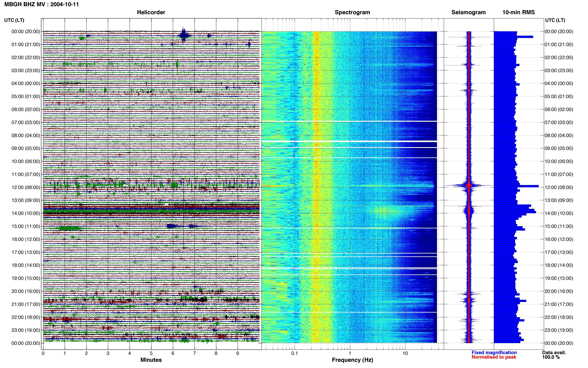The image size is (588, 368).
Task: Click the 'Normalised to peak' legend text
Action: click(494, 357)
